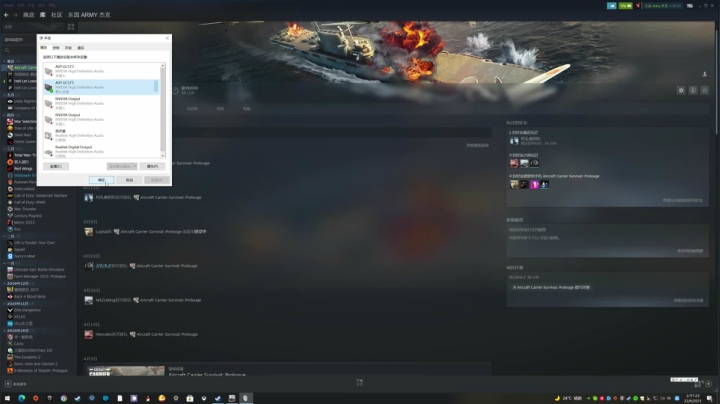The height and width of the screenshot is (404, 720).
Task: Open the downloads section at bottom center
Action: point(360,382)
